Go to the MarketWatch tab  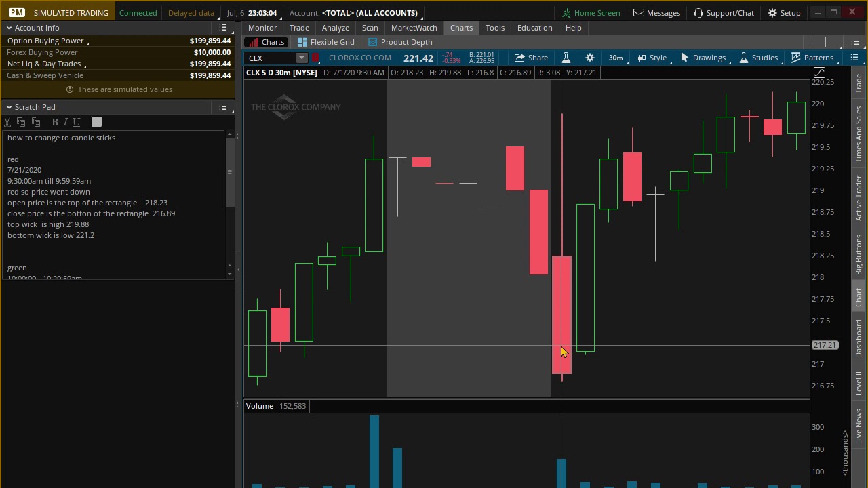pos(414,28)
